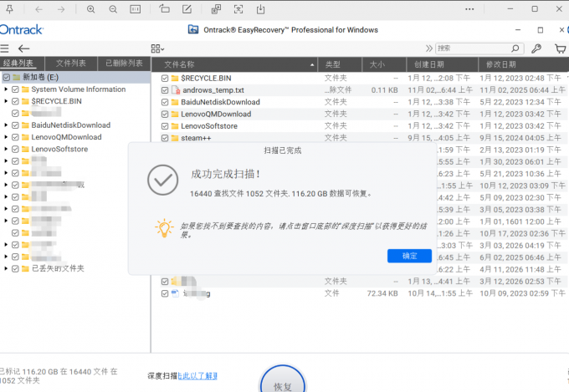Click the text recognition scan icon
Screen dimensions: 569x392
[x=238, y=9]
